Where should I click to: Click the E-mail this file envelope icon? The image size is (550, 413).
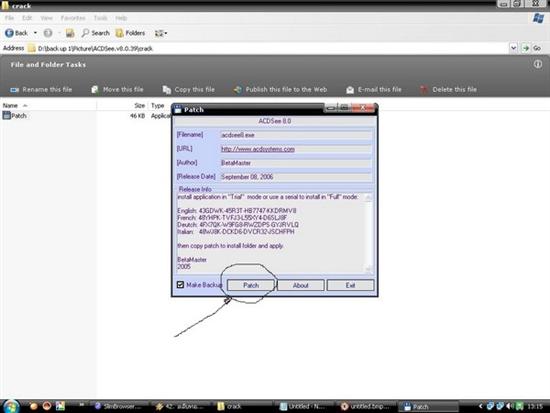350,90
